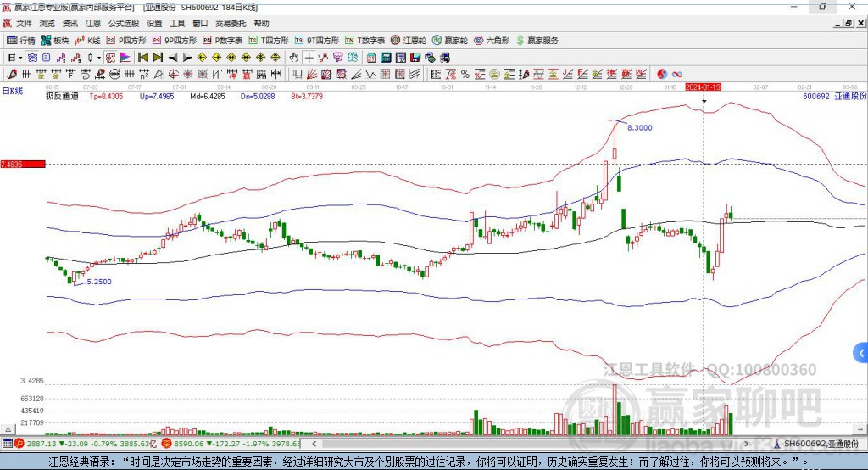
Task: Toggle the crosshair cursor tool
Action: pos(309,58)
